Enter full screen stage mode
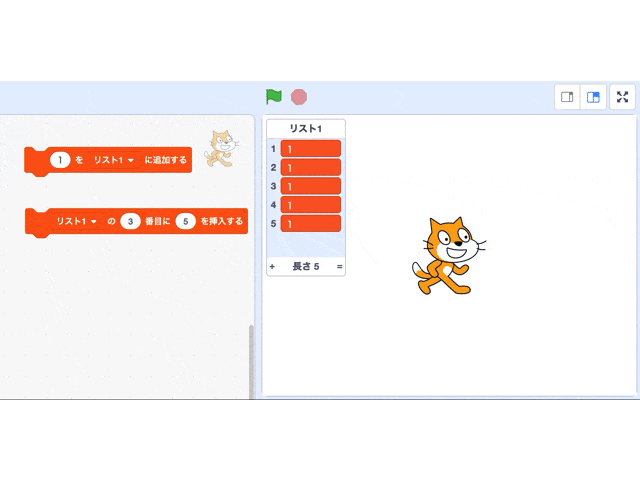Viewport: 640px width, 480px height. 622,97
